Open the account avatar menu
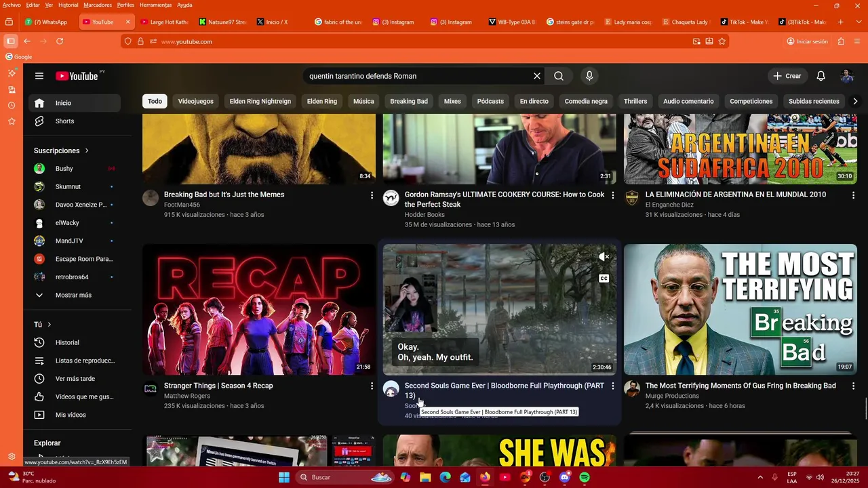The width and height of the screenshot is (868, 488). pos(847,76)
